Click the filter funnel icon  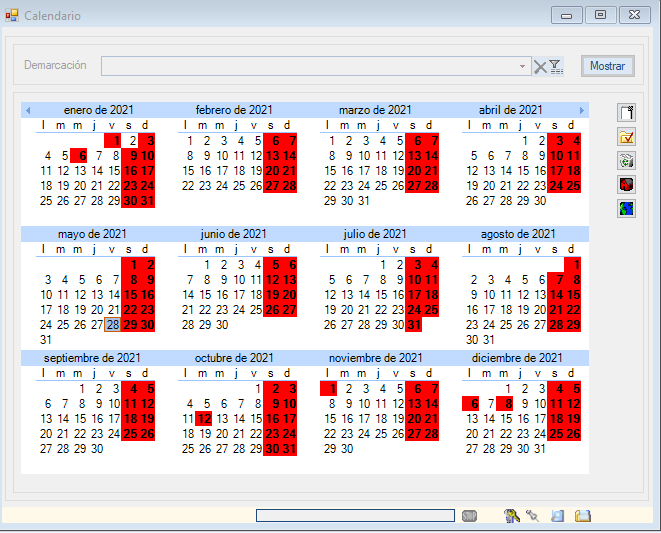pos(556,67)
